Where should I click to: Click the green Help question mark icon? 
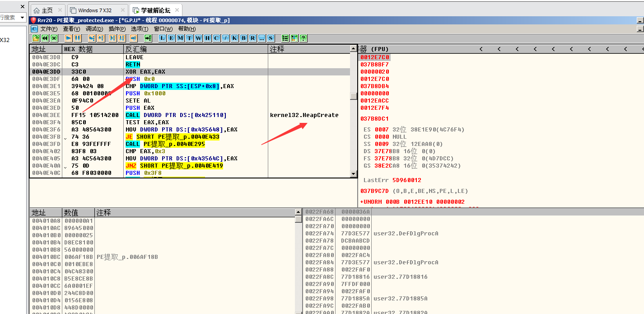click(303, 38)
